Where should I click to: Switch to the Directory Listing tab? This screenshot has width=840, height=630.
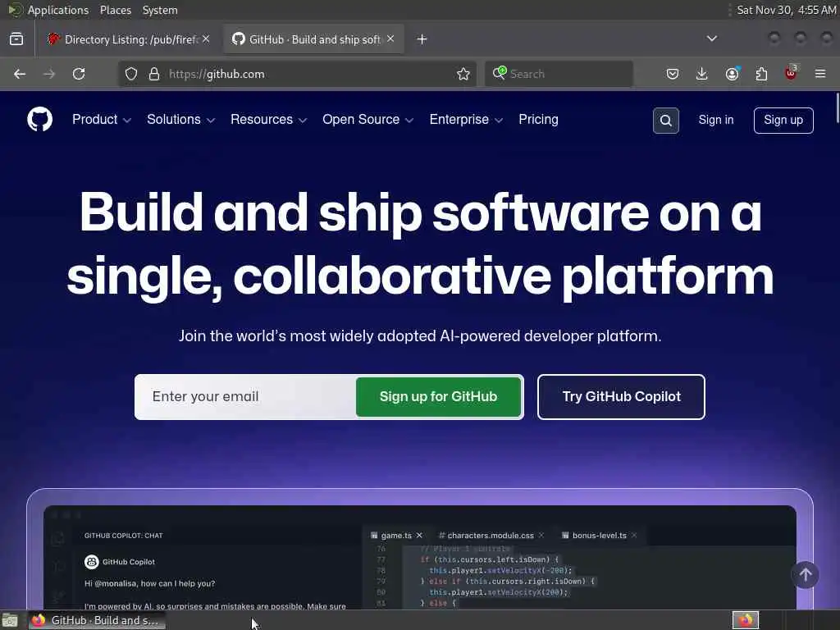129,39
